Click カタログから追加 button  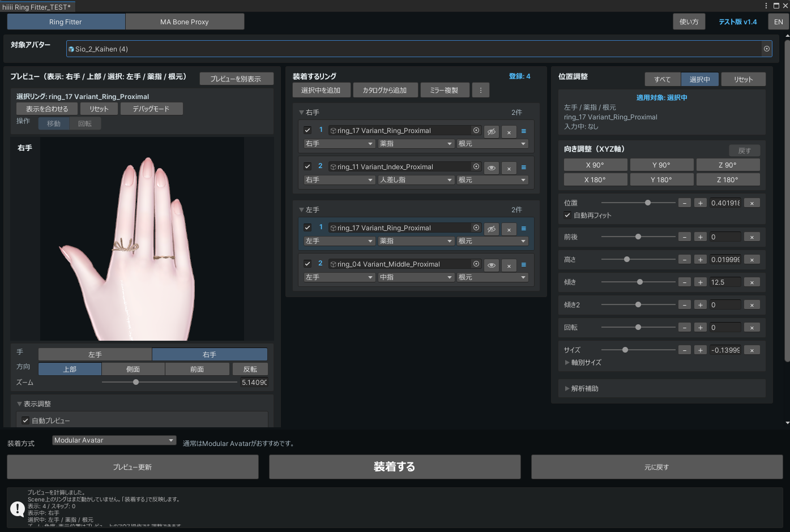pos(385,90)
